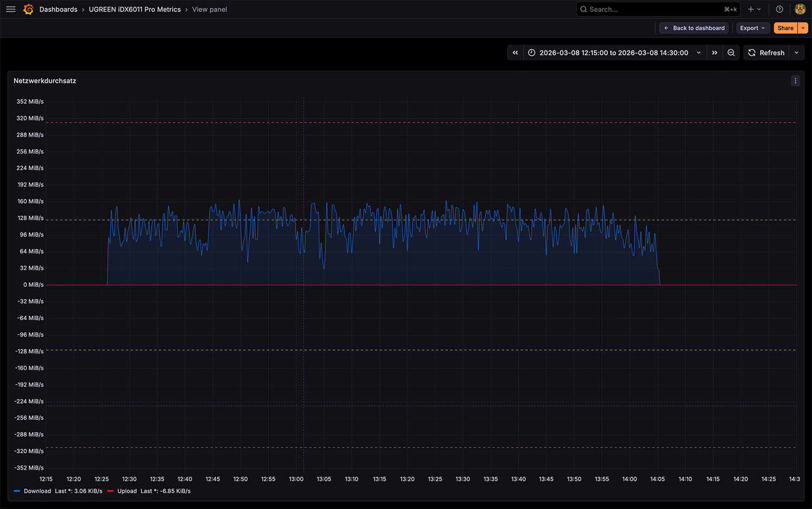Shift time range backward

[515, 52]
